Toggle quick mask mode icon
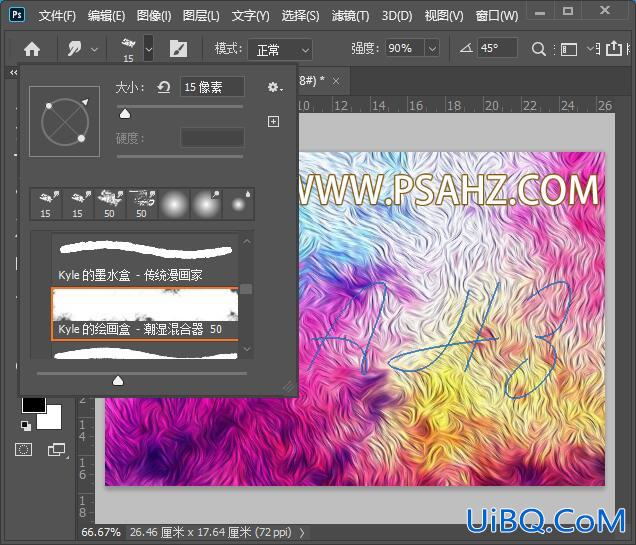The width and height of the screenshot is (636, 545). click(x=23, y=449)
